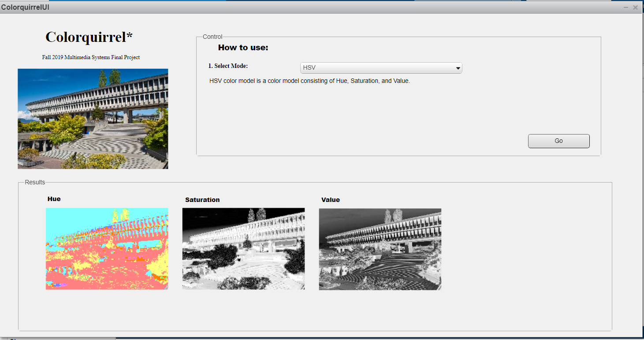Click the Go button
The image size is (644, 340).
(x=558, y=141)
